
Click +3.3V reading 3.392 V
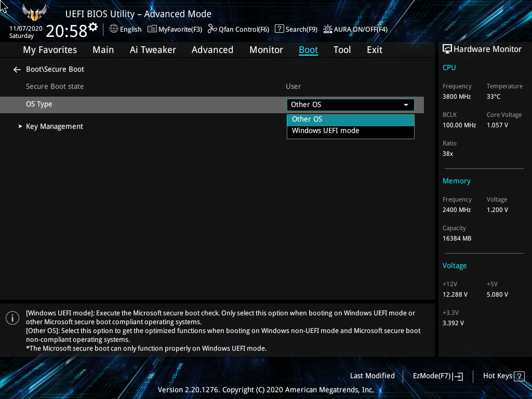(x=453, y=323)
